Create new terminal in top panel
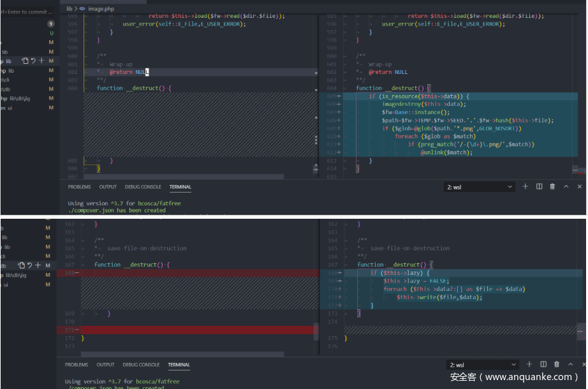The image size is (588, 389). [526, 187]
